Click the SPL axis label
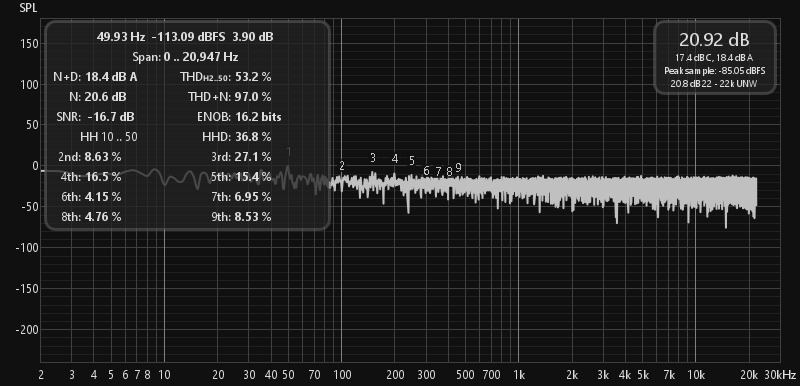Screen dimensions: 800x386 click(28, 9)
